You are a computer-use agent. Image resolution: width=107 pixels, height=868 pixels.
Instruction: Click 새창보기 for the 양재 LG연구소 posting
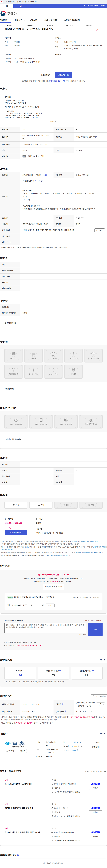point(96,788)
